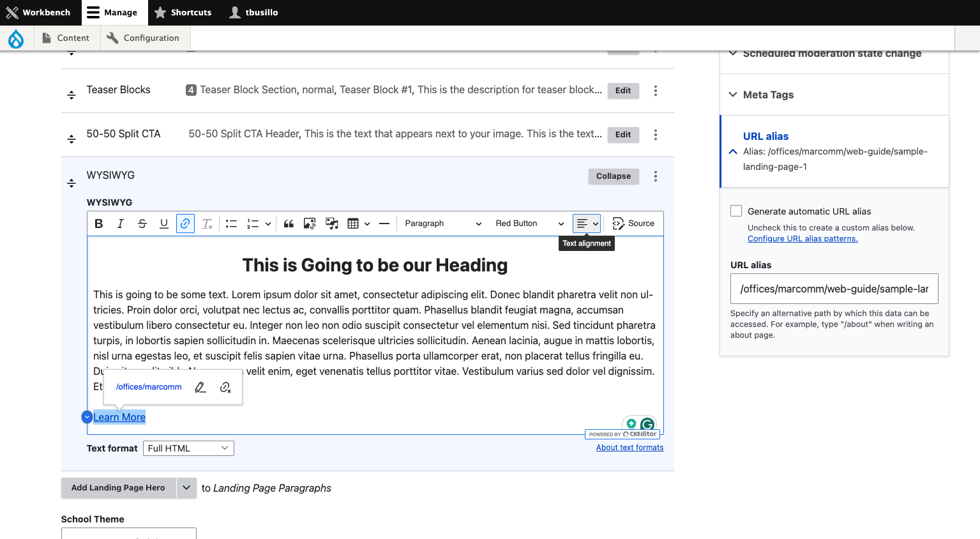Apply strikethrough formatting

click(x=142, y=224)
